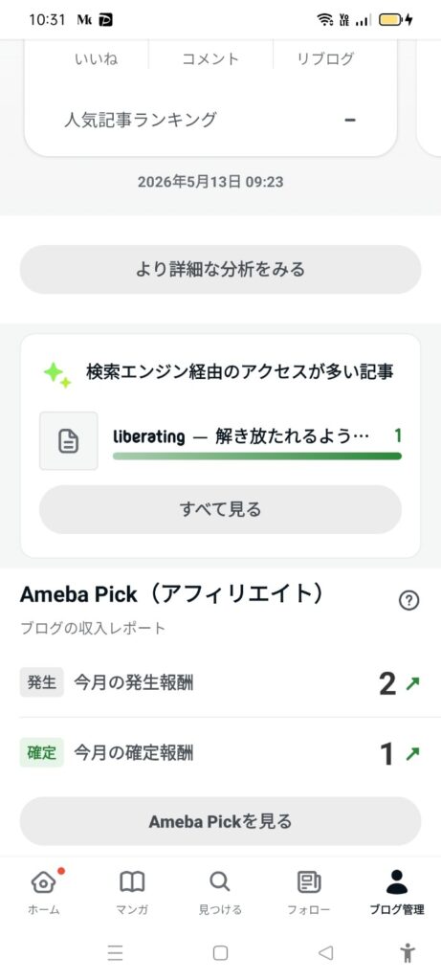
Task: Open the Manga book icon
Action: [132, 882]
